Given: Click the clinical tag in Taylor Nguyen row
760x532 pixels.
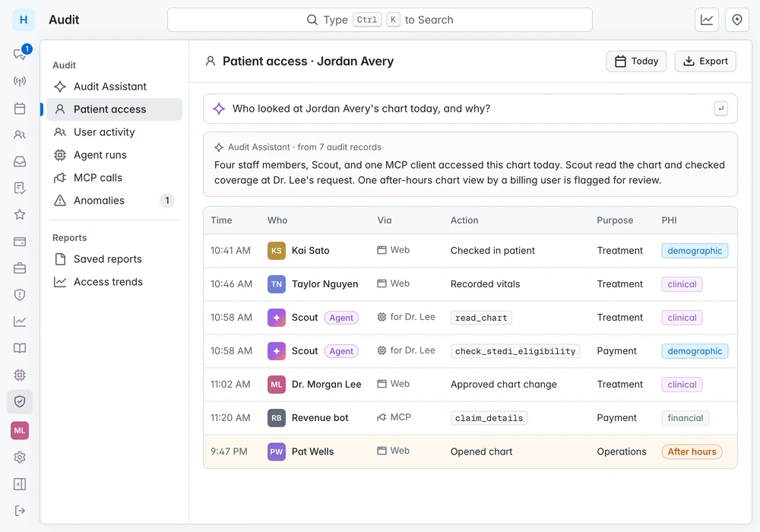Looking at the screenshot, I should coord(682,284).
